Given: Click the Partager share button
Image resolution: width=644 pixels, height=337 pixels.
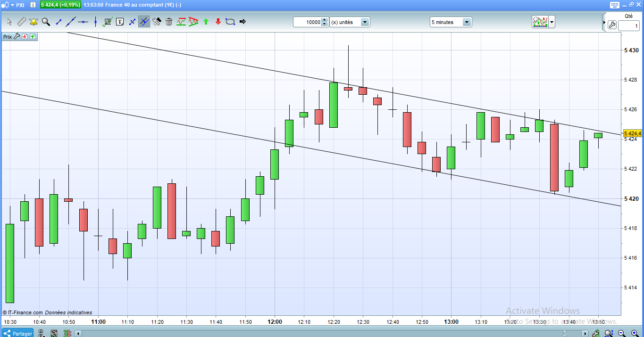Looking at the screenshot, I should click(17, 333).
